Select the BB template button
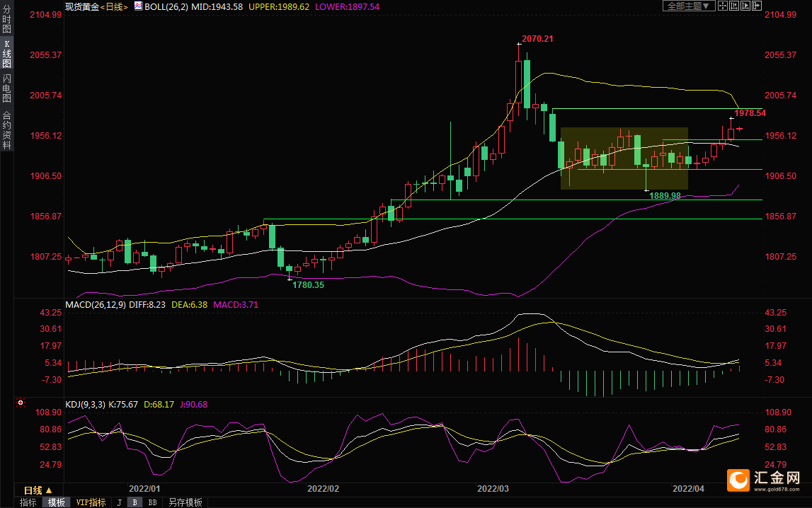Screen dimensions: 812x508 (x=152, y=502)
